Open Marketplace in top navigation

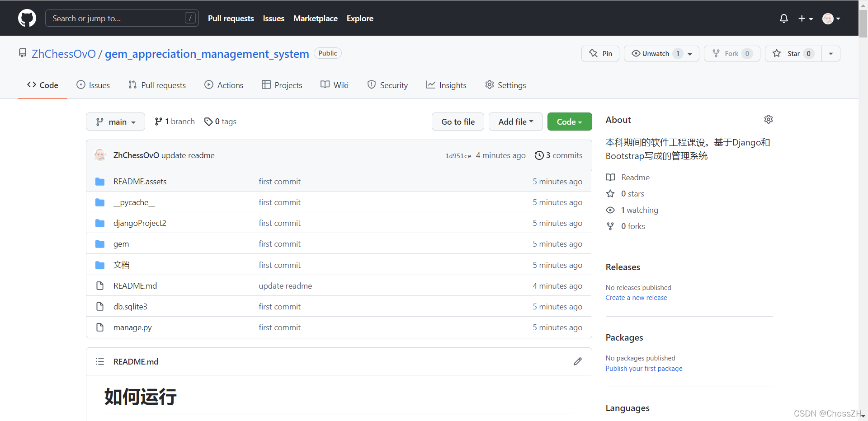tap(316, 19)
